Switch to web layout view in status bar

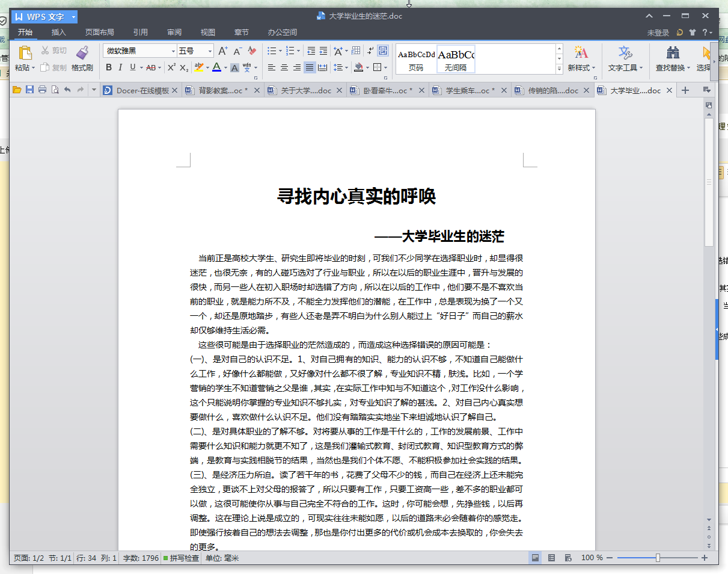[568, 558]
